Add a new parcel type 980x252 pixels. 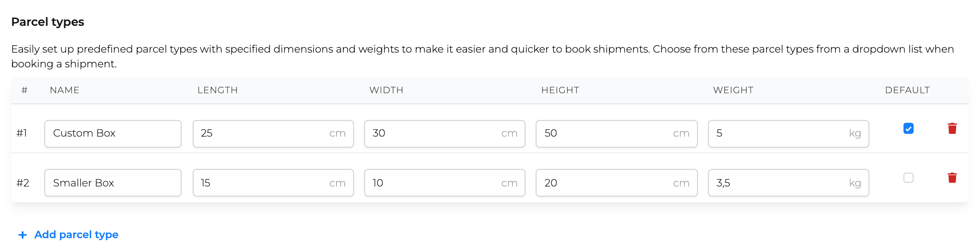coord(68,234)
